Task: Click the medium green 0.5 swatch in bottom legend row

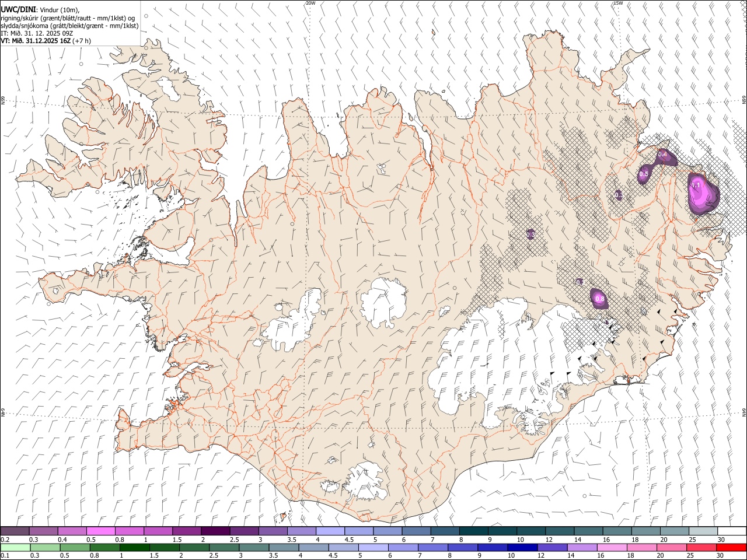Action: [x=75, y=547]
